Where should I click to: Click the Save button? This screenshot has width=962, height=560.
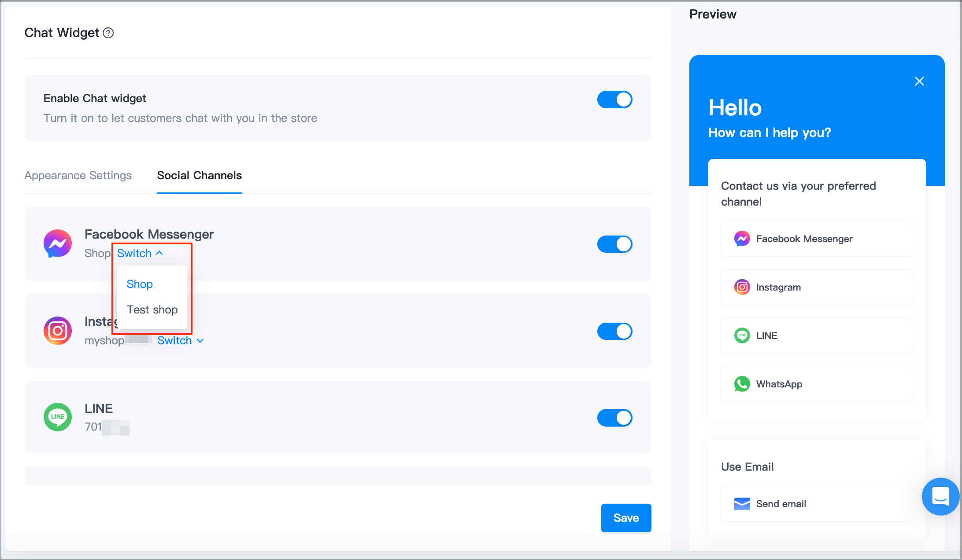tap(626, 518)
